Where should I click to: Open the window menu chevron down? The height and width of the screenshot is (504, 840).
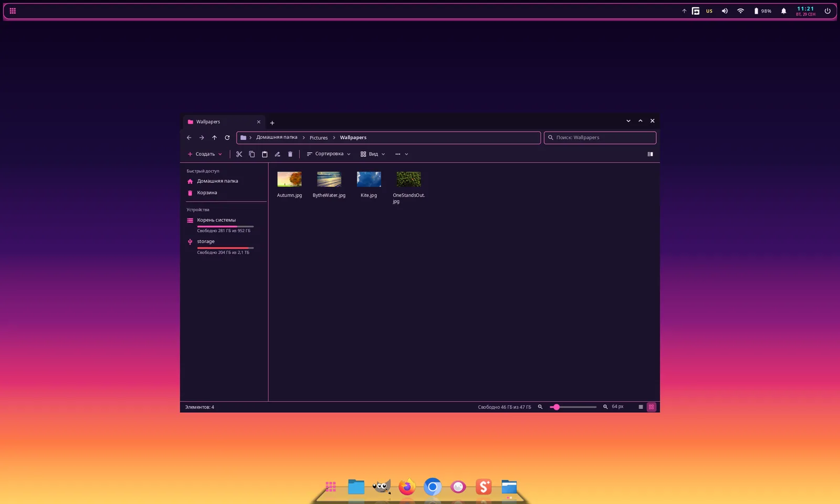[628, 121]
